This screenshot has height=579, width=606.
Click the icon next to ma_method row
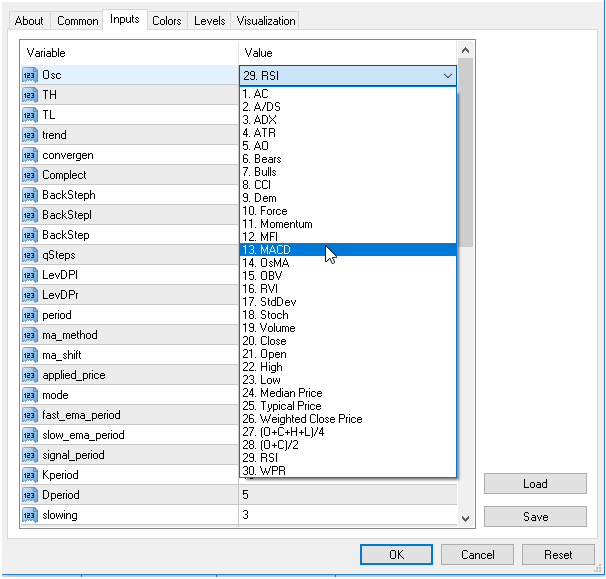[x=29, y=335]
